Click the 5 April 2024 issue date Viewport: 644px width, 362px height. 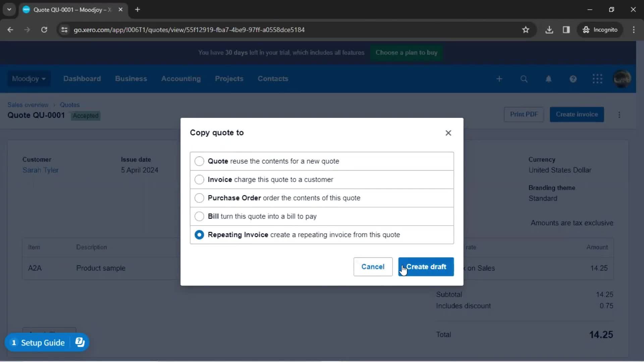coord(140,170)
